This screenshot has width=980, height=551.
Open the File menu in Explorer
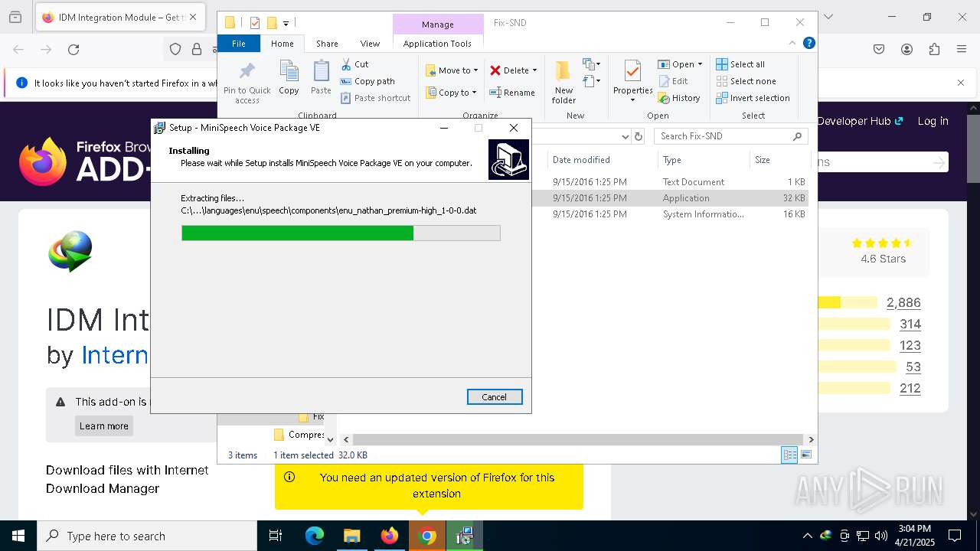tap(239, 44)
